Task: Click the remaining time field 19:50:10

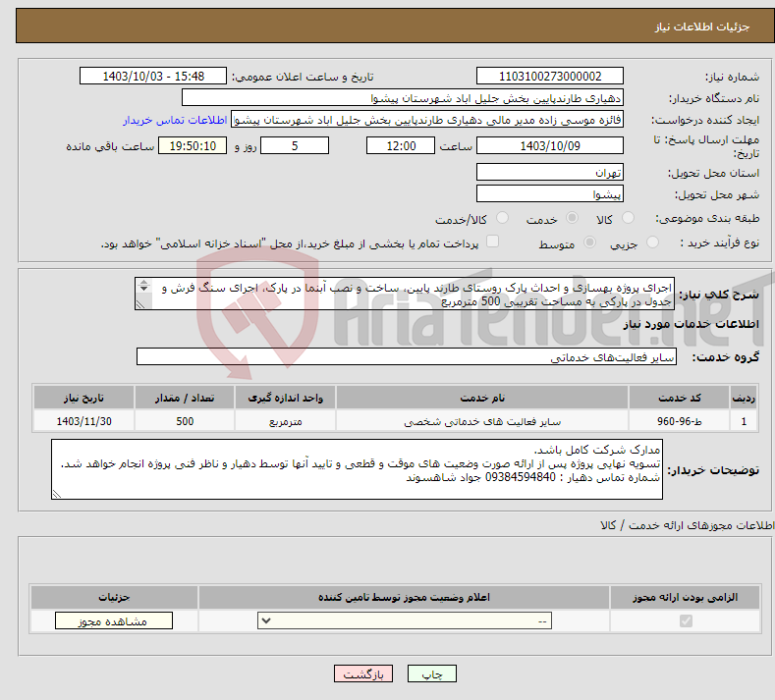Action: click(x=193, y=145)
